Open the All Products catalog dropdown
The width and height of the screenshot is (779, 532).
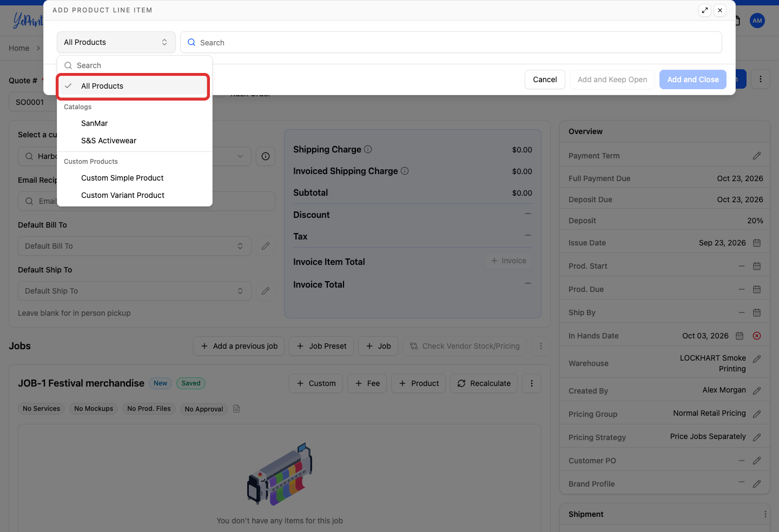(116, 42)
